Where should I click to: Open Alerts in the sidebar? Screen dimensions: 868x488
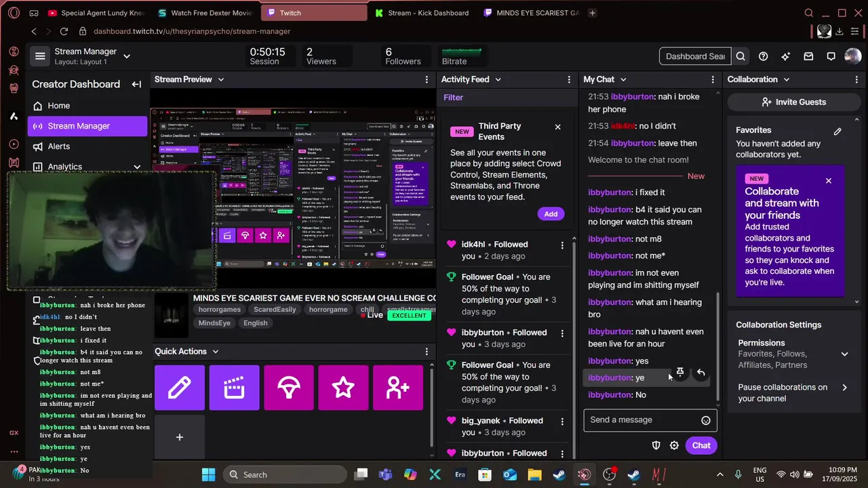[x=87, y=146]
